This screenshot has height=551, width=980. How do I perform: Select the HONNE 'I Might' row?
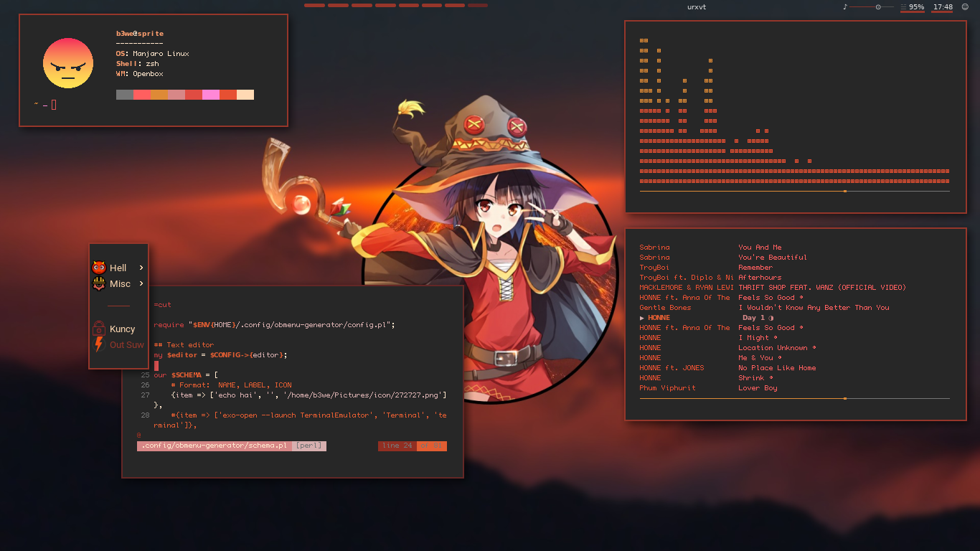tap(794, 338)
